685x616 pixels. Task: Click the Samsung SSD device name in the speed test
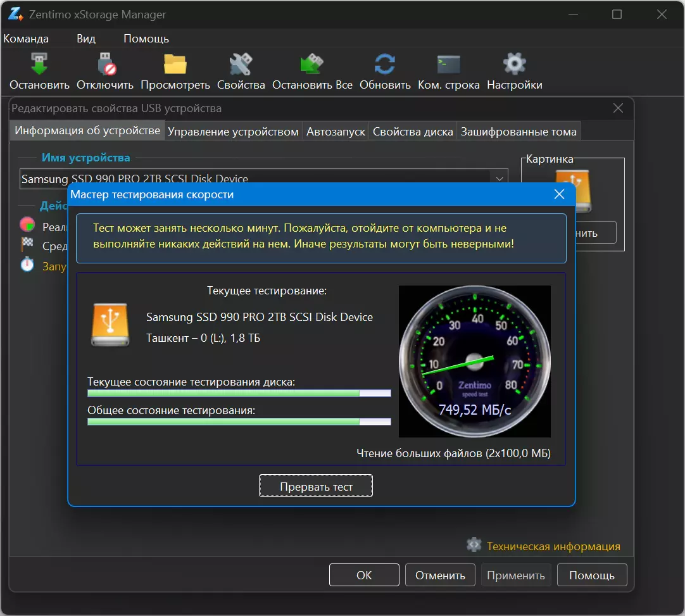(260, 317)
